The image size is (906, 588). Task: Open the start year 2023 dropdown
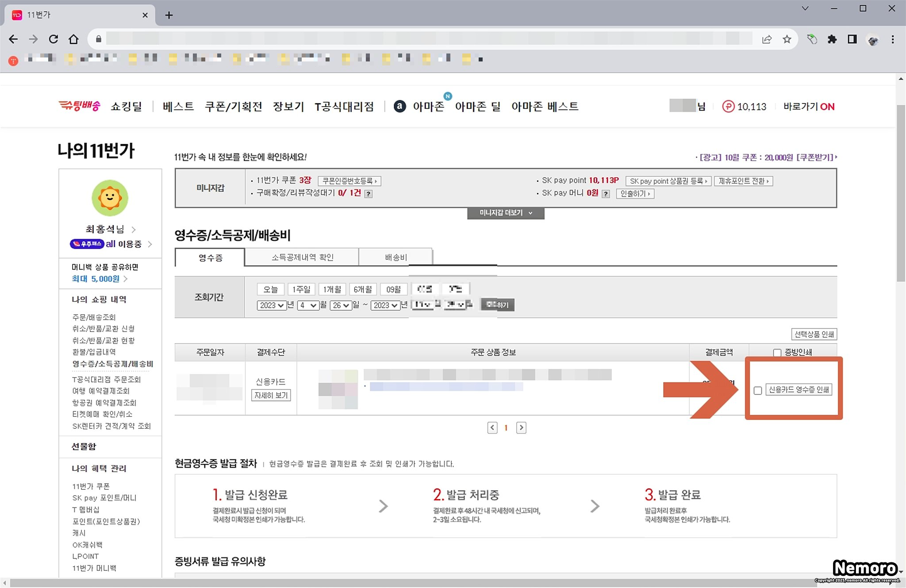[271, 305]
